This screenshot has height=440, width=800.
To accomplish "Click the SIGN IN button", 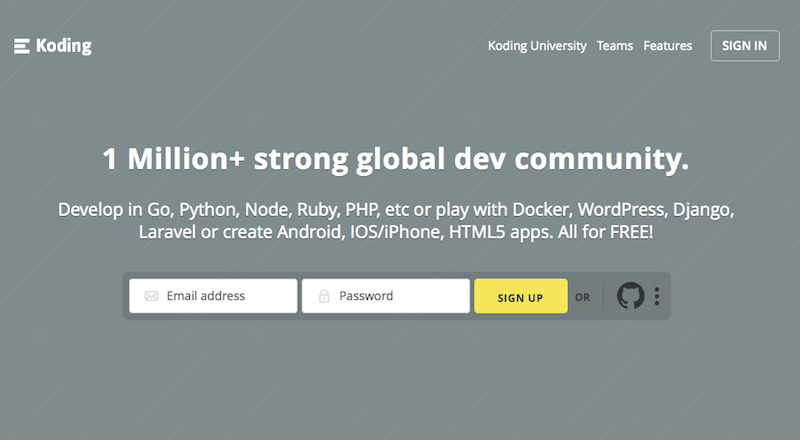I will click(745, 46).
